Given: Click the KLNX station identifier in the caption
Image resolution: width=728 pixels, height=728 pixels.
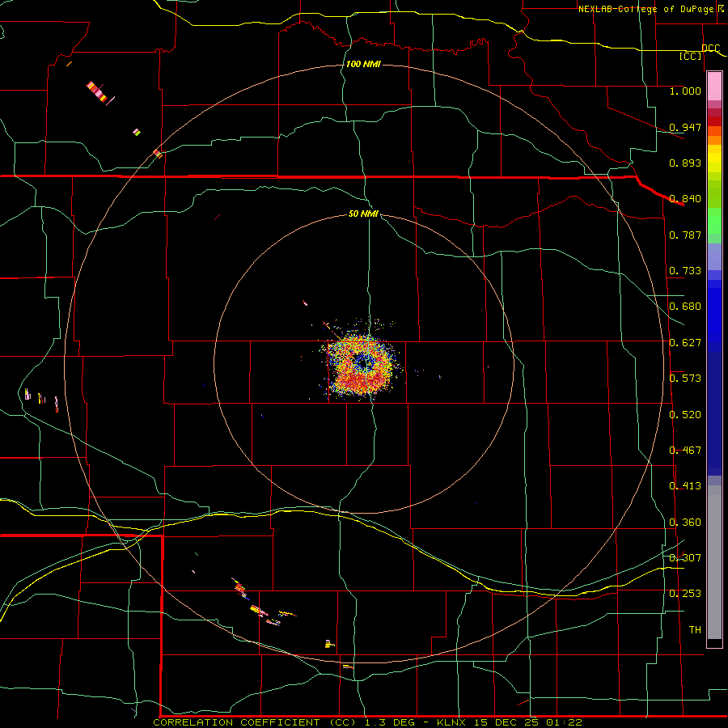Looking at the screenshot, I should [x=453, y=722].
